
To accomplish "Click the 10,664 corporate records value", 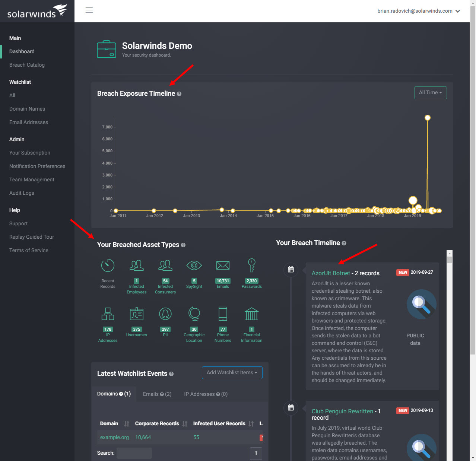I will (143, 438).
